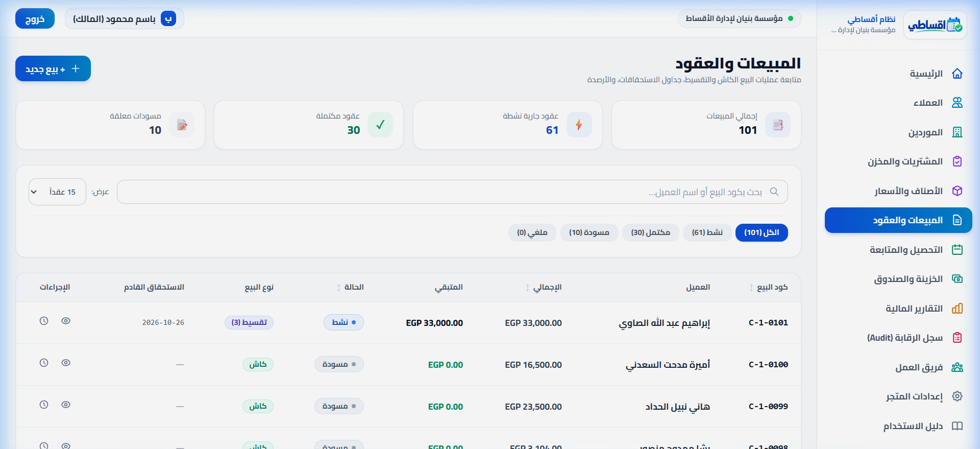Sort table by الإجمالي column
980x449 pixels.
544,287
